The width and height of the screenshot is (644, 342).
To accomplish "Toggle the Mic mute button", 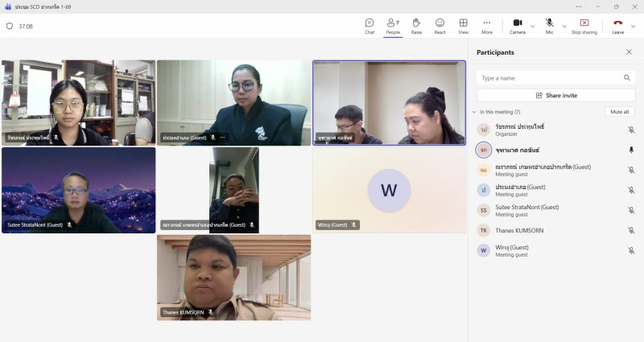I will (x=549, y=26).
